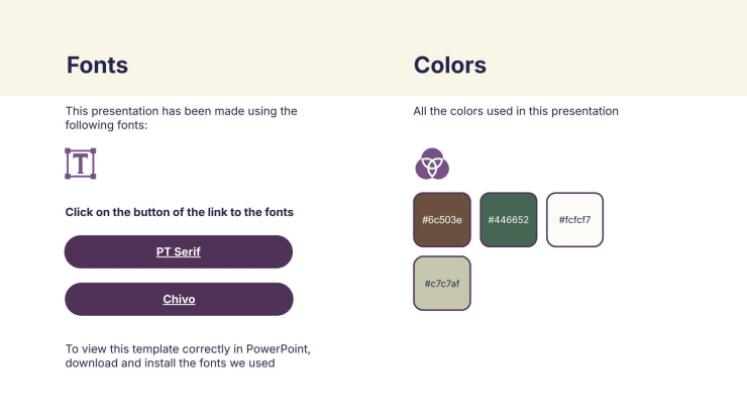Click the 'Fonts' heading

tap(97, 66)
